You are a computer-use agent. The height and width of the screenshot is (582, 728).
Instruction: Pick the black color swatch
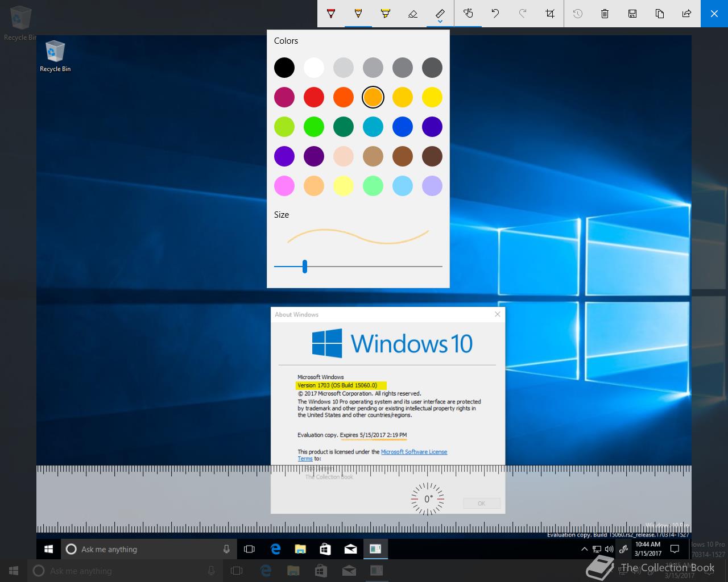[x=284, y=68]
